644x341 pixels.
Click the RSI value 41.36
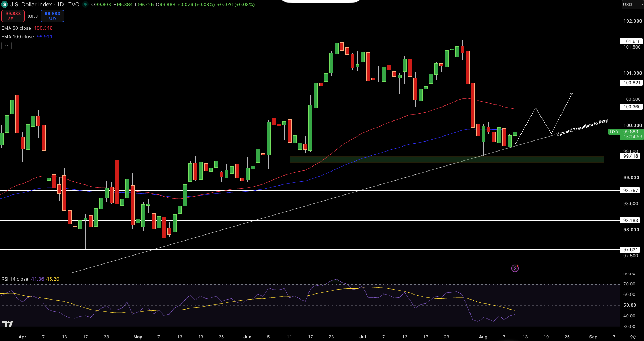click(x=37, y=279)
